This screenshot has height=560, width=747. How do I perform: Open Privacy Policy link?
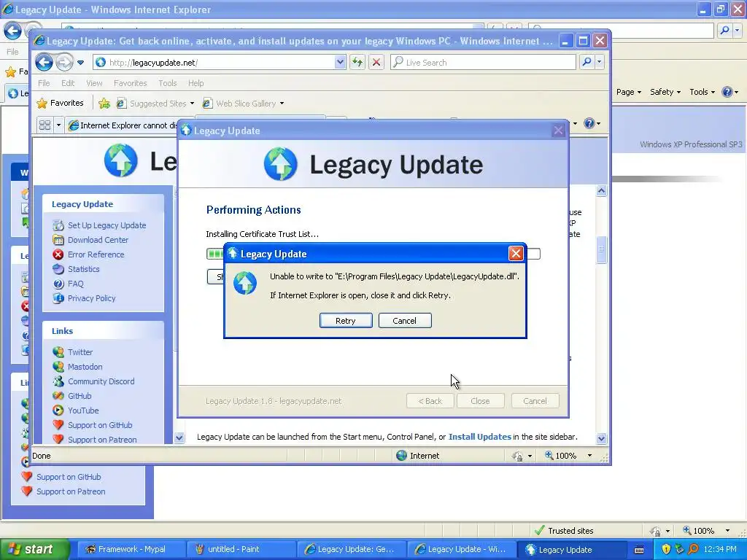point(91,298)
